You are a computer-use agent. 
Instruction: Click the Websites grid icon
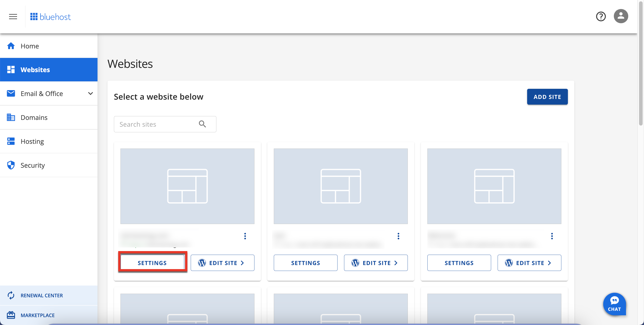click(x=11, y=70)
